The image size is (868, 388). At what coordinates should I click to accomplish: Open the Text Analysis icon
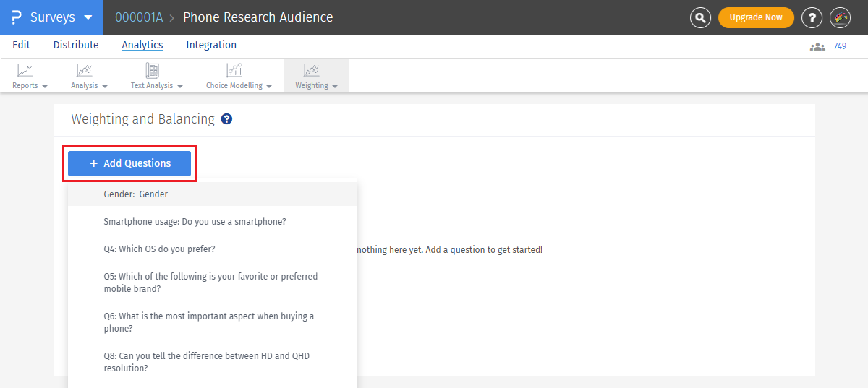point(153,70)
